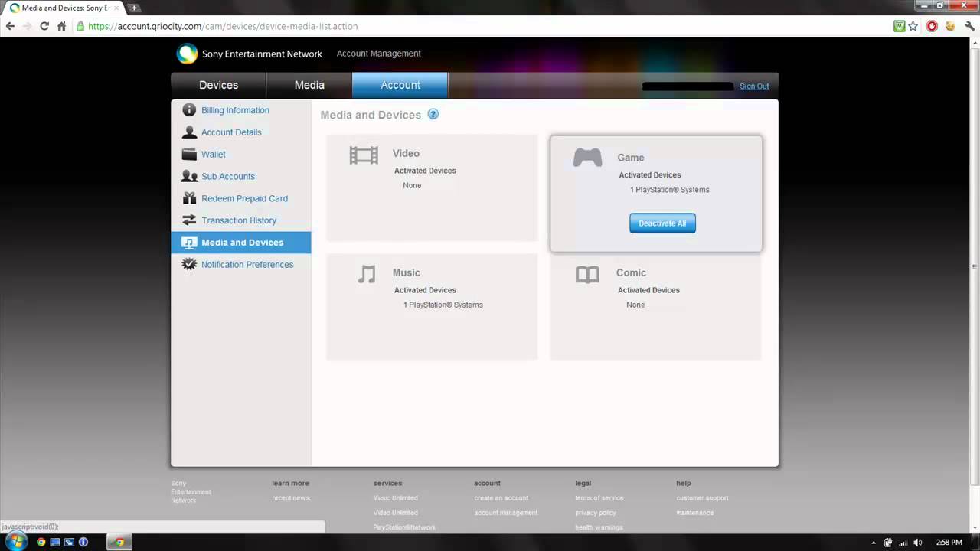This screenshot has width=980, height=551.
Task: Click the Sign Out link
Action: (x=754, y=86)
